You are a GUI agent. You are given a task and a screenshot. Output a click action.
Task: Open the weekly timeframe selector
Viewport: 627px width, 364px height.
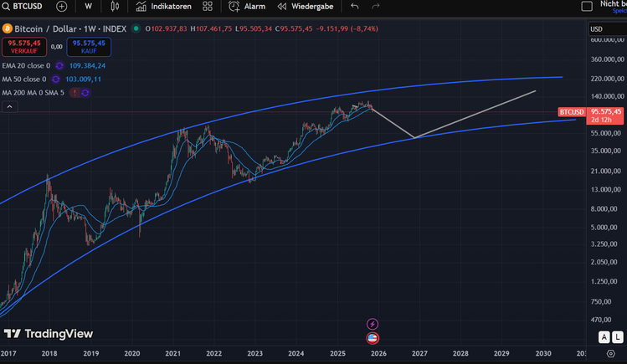click(x=88, y=6)
